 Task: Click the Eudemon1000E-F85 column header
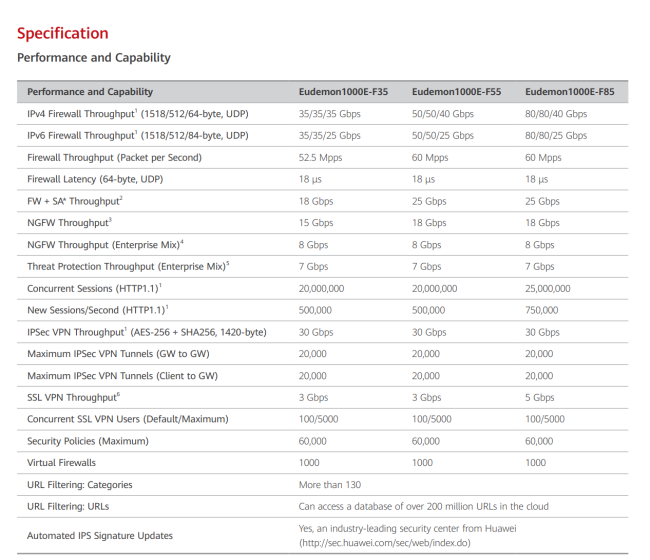click(569, 92)
